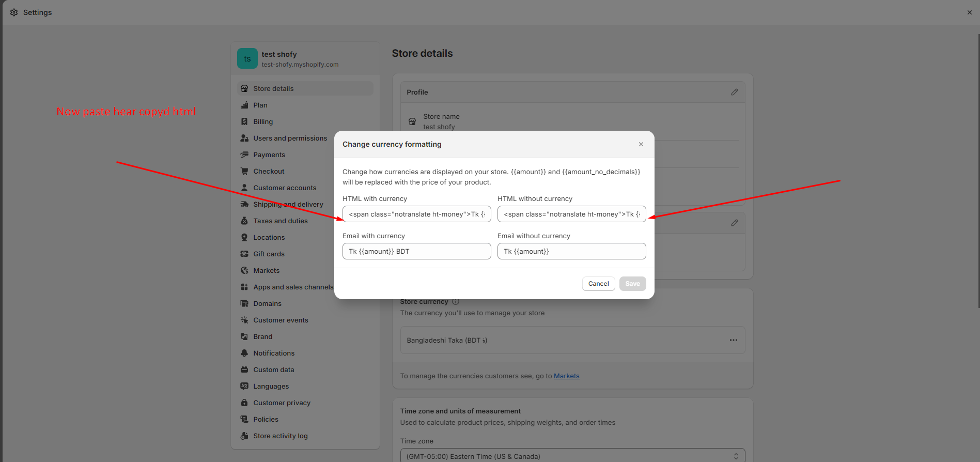980x462 pixels.
Task: Click the Languages icon
Action: (x=244, y=386)
